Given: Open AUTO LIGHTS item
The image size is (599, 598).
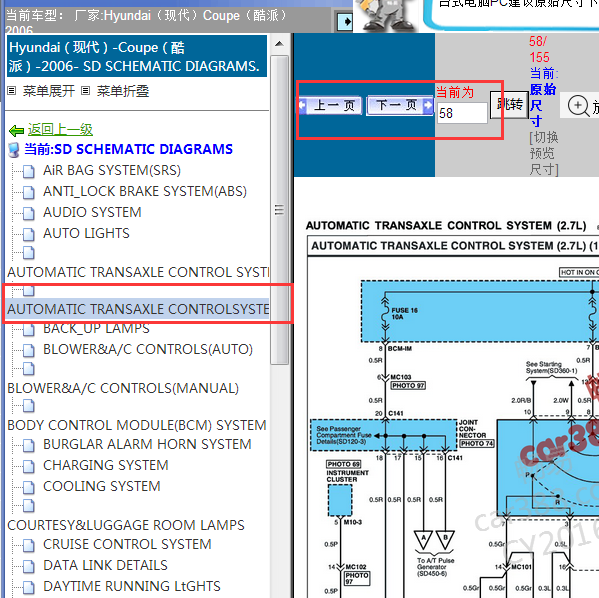Looking at the screenshot, I should tap(86, 233).
